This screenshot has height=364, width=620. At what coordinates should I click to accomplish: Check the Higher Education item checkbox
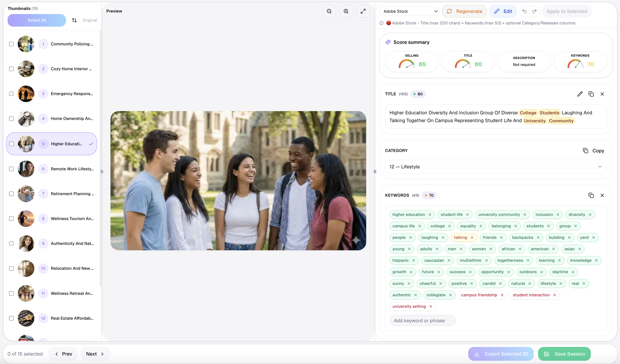(11, 144)
